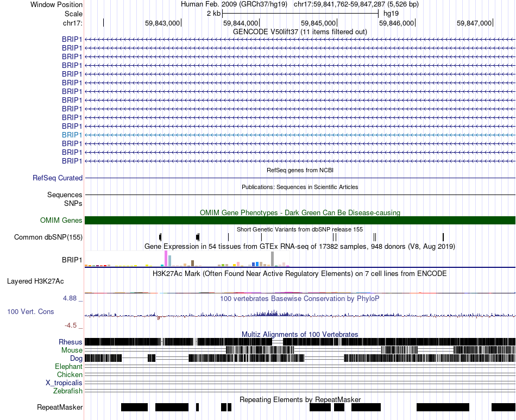The image size is (516, 420).
Task: Click the Sequences track label
Action: pos(65,195)
